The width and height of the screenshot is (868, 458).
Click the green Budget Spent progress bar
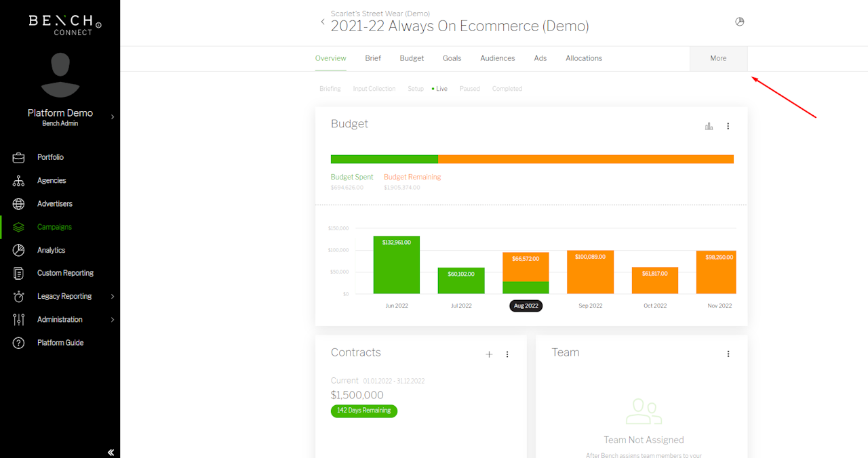point(384,159)
